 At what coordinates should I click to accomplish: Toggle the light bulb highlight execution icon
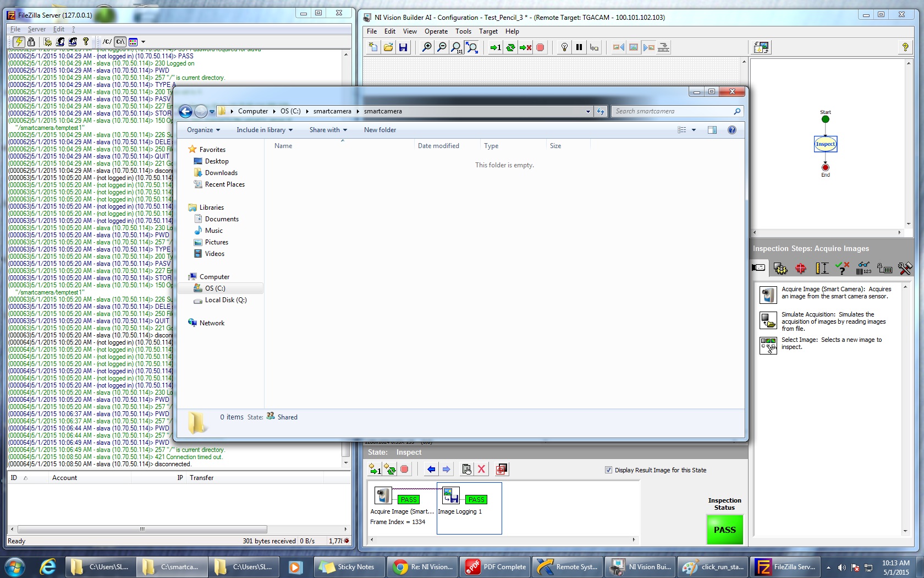[x=564, y=47]
